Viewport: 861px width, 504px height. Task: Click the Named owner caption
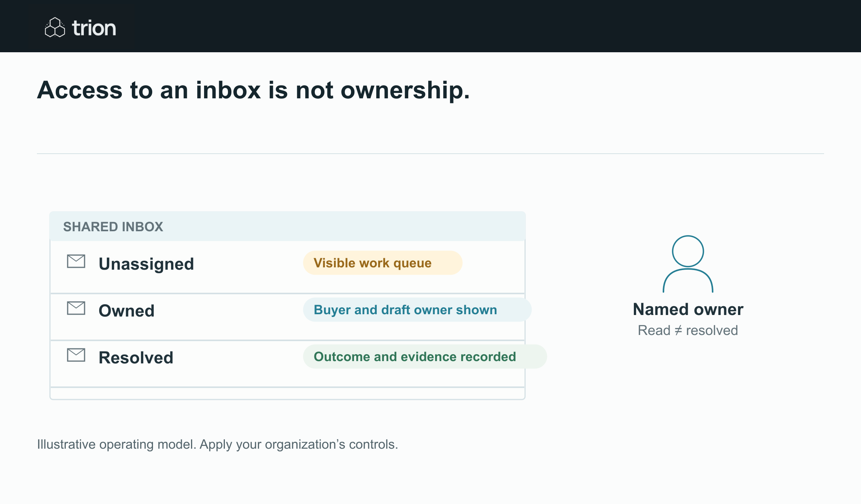[688, 309]
